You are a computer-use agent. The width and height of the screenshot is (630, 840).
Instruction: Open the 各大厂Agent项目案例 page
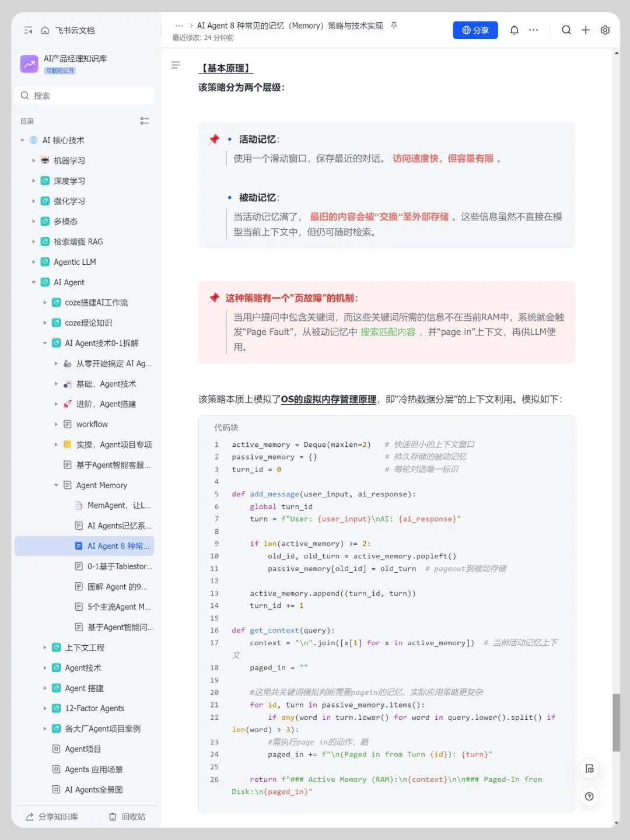[102, 729]
